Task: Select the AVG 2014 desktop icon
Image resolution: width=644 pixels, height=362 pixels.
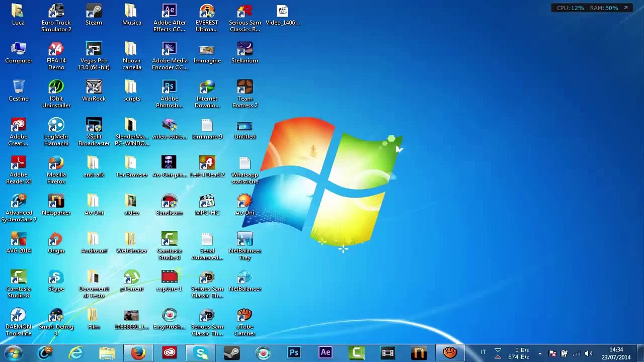Action: tap(19, 243)
